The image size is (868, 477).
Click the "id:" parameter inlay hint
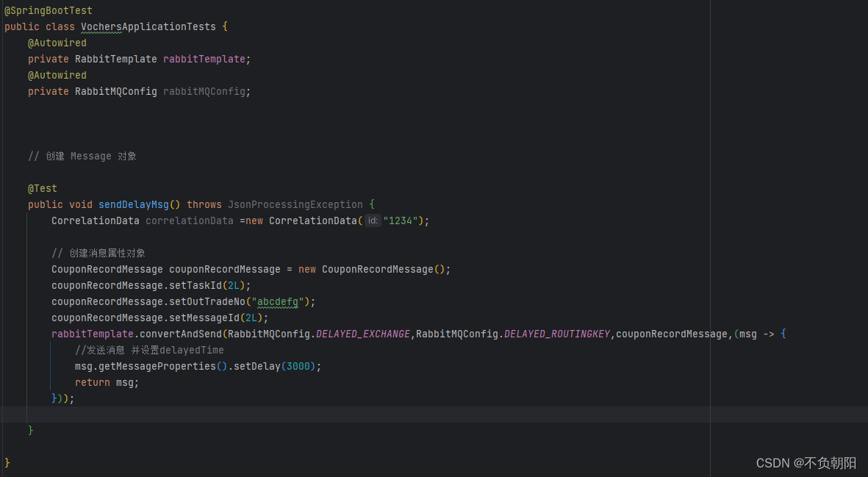[x=373, y=220]
